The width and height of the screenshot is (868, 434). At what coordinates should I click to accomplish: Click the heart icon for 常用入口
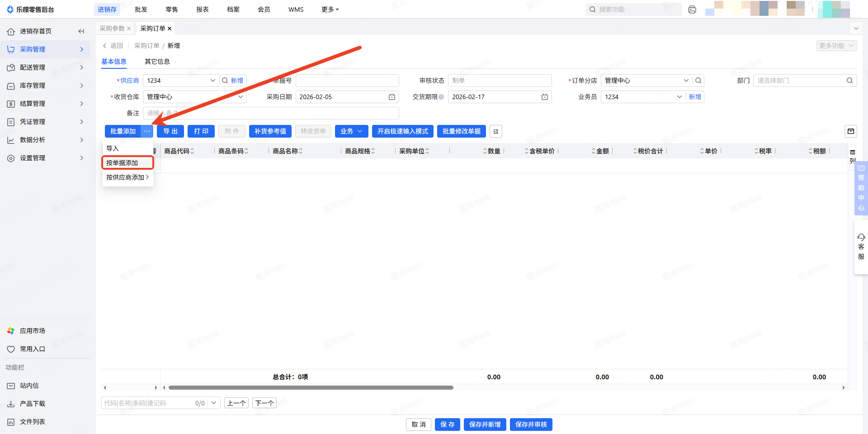(x=11, y=349)
